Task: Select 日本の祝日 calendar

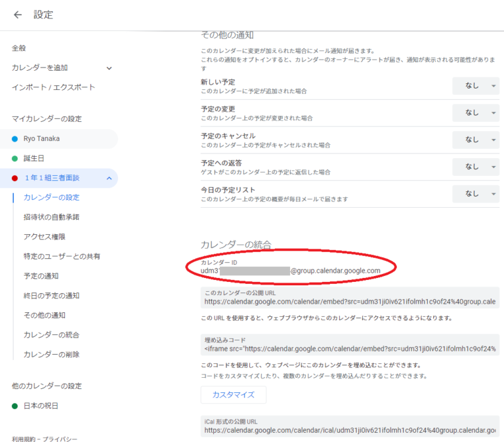Action: tap(41, 406)
